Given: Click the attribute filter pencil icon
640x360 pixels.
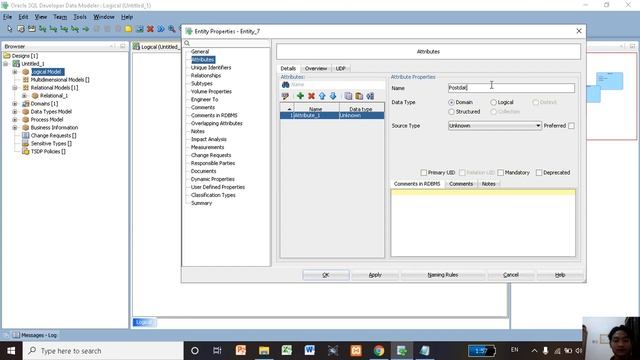Looking at the screenshot, I should click(x=285, y=96).
